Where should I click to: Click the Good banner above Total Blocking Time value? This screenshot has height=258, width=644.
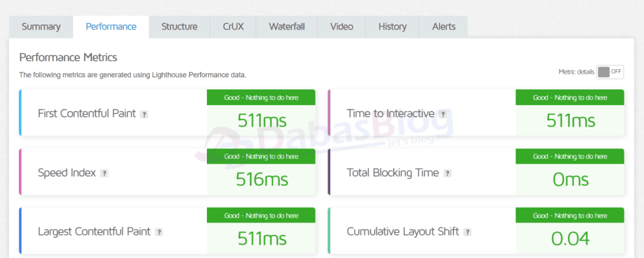[x=570, y=157]
